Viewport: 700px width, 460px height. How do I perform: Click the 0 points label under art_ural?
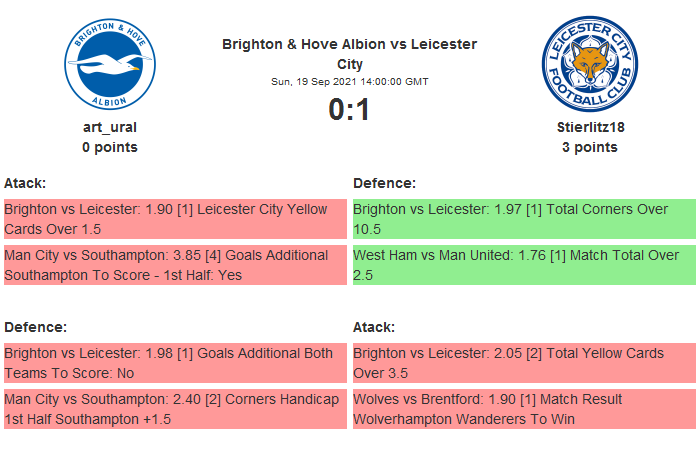click(x=110, y=147)
